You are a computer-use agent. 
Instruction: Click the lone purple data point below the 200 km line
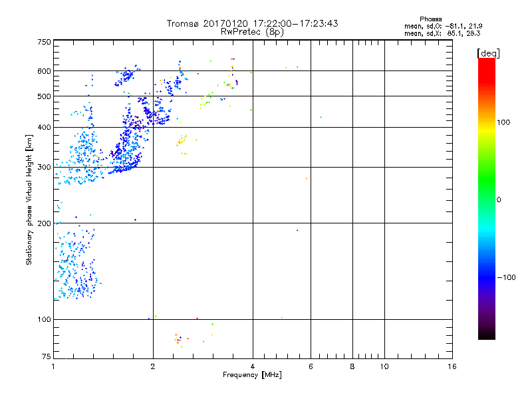tap(297, 230)
